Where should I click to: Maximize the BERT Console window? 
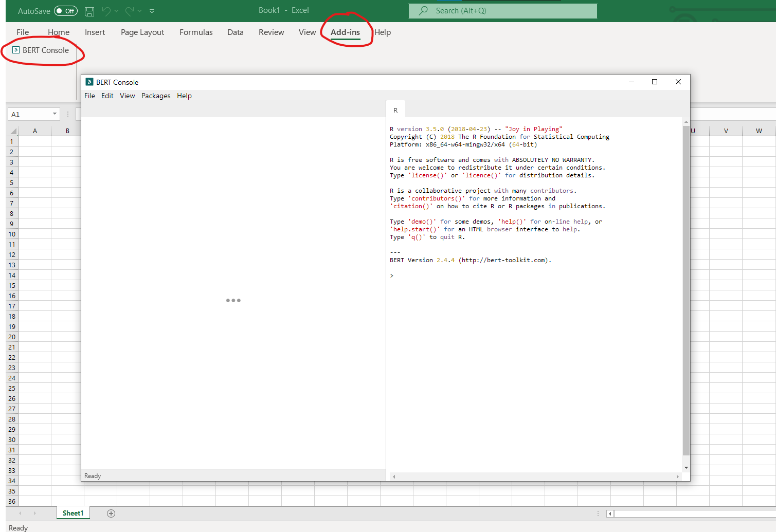coord(655,82)
